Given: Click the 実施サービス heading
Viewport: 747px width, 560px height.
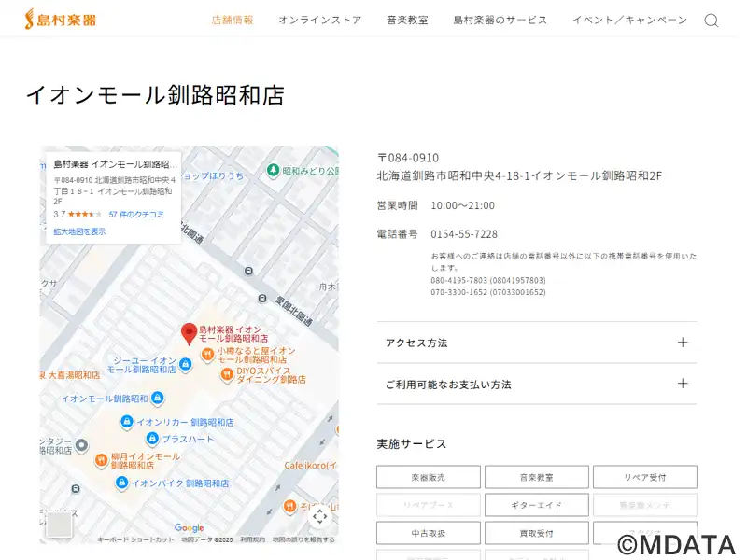Looking at the screenshot, I should 412,444.
